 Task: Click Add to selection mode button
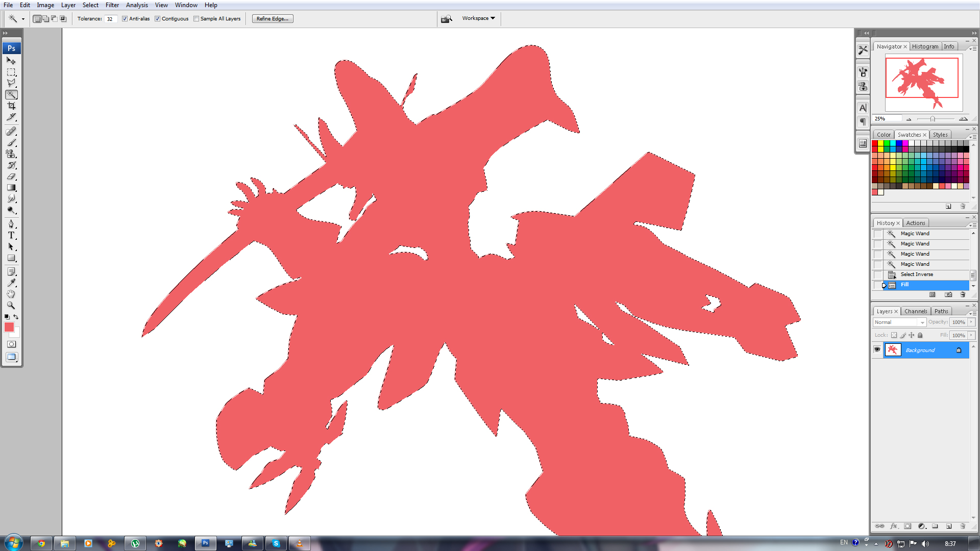(45, 19)
